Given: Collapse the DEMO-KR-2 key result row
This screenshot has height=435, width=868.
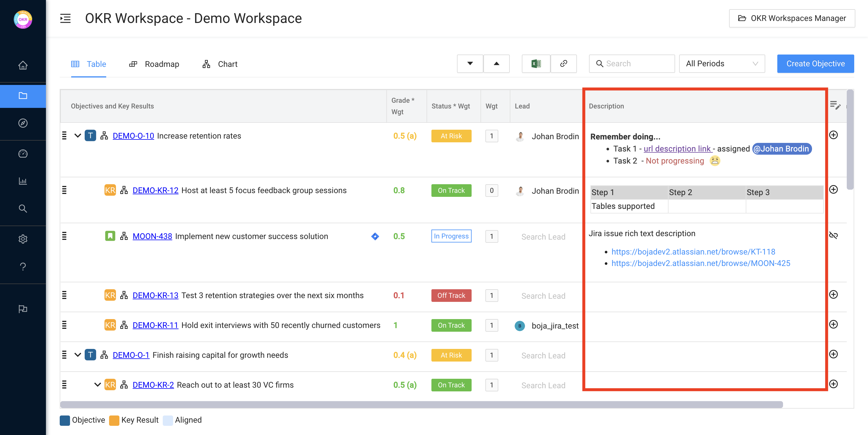Looking at the screenshot, I should point(97,385).
